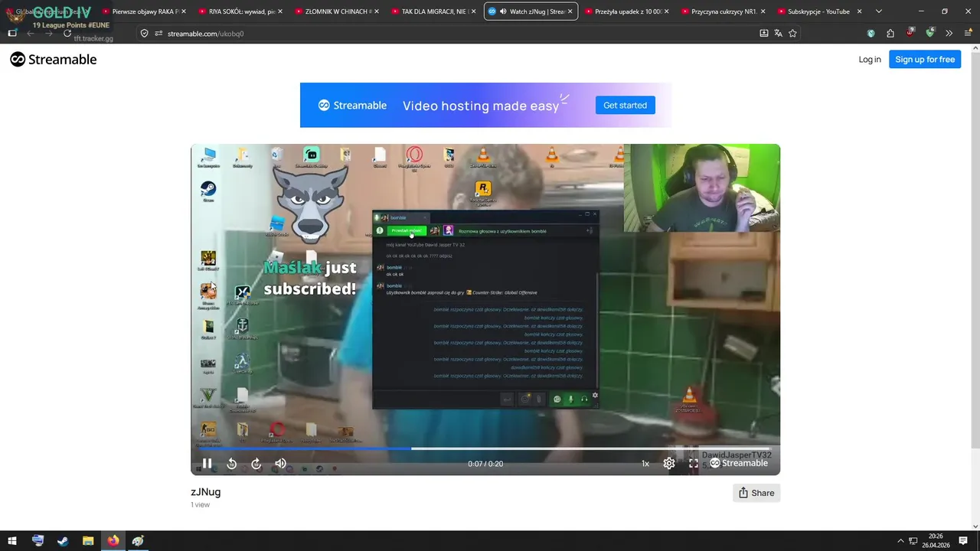List all tabs dropdown arrow
980x551 pixels.
[x=878, y=11]
